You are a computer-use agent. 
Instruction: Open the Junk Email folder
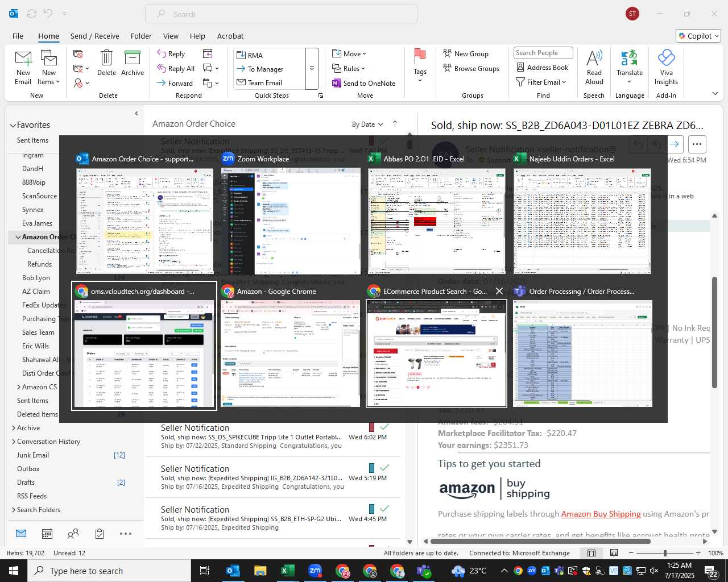click(x=33, y=455)
